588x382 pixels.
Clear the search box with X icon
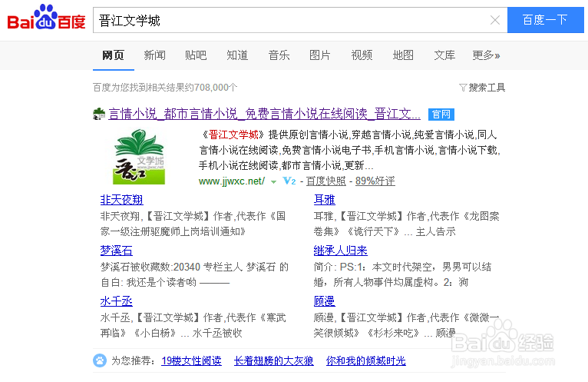[495, 20]
